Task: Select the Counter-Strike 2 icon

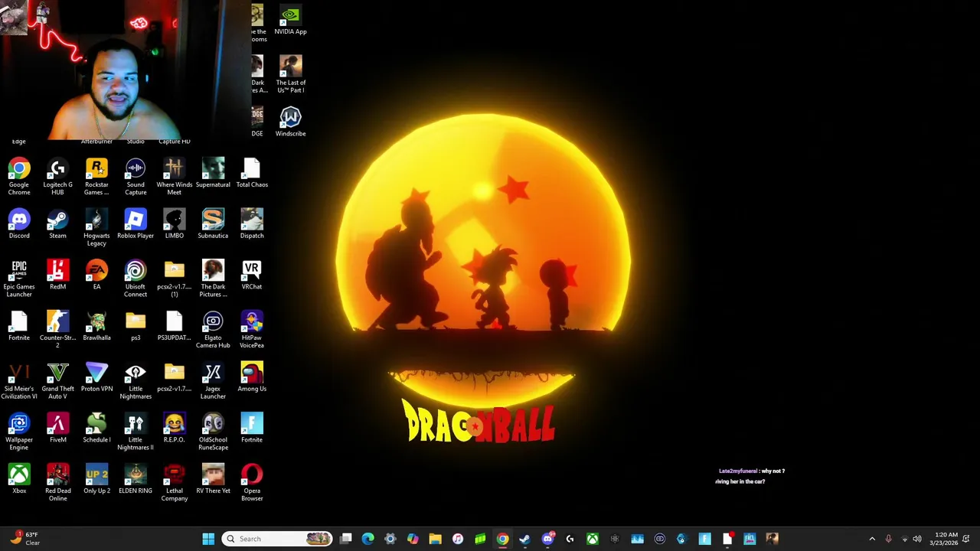Action: [57, 330]
